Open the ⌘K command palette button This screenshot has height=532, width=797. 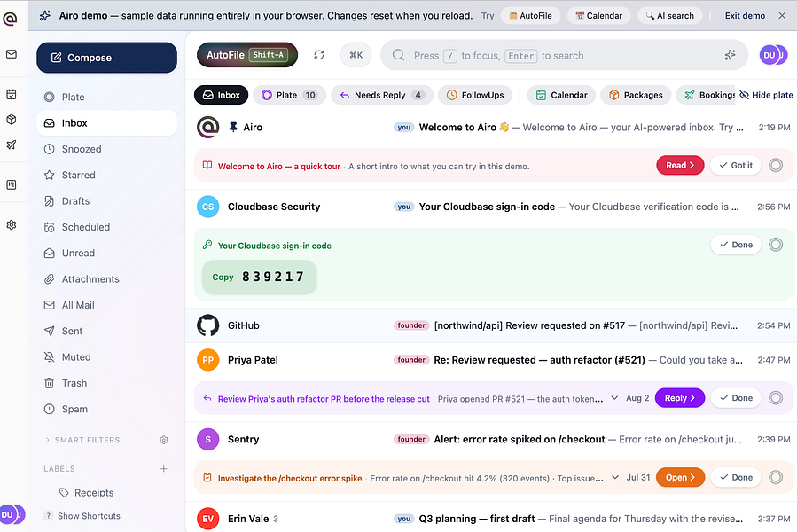click(x=356, y=55)
